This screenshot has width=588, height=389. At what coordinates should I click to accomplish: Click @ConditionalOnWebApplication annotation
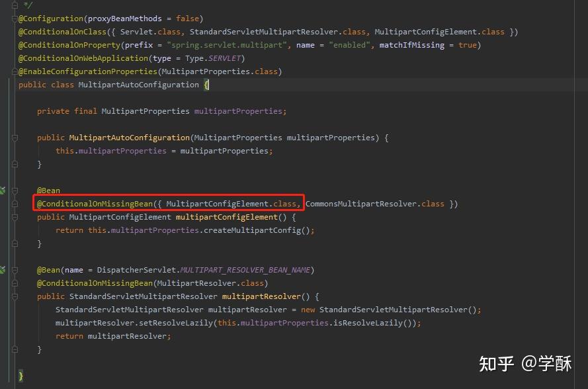pos(83,58)
